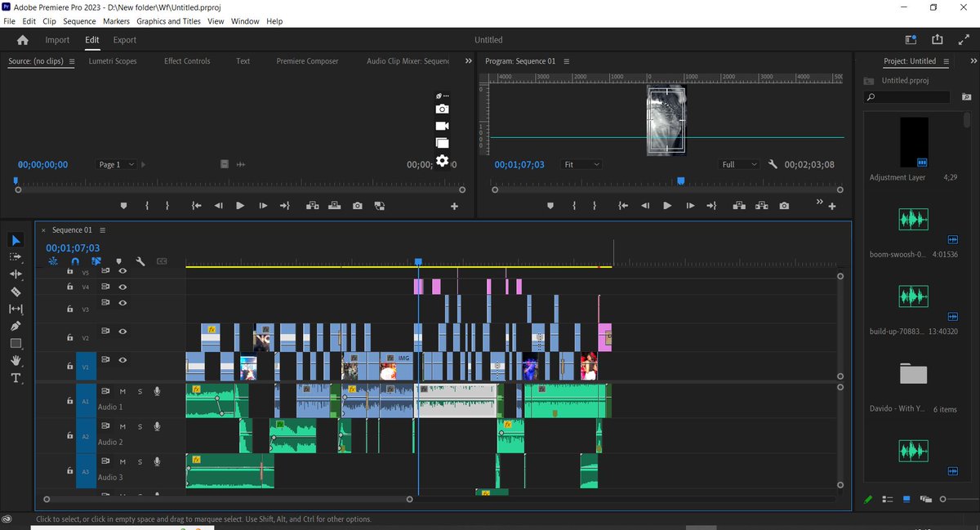The height and width of the screenshot is (530, 980).
Task: Play the Program Monitor sequence
Action: (x=667, y=206)
